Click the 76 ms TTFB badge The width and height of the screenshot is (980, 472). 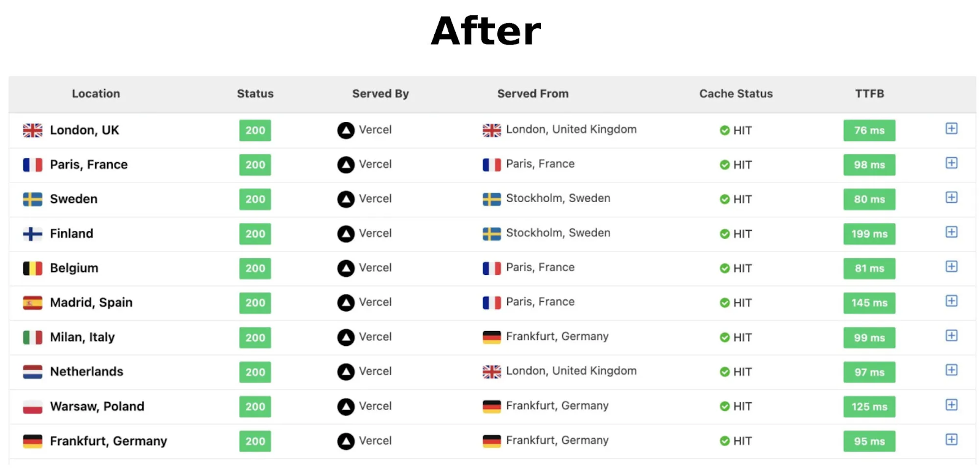click(869, 130)
